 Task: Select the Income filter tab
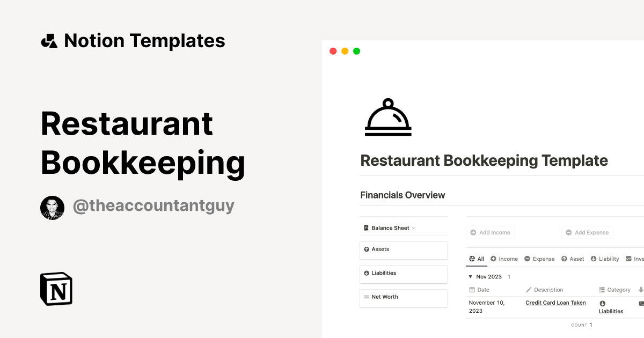coord(504,259)
